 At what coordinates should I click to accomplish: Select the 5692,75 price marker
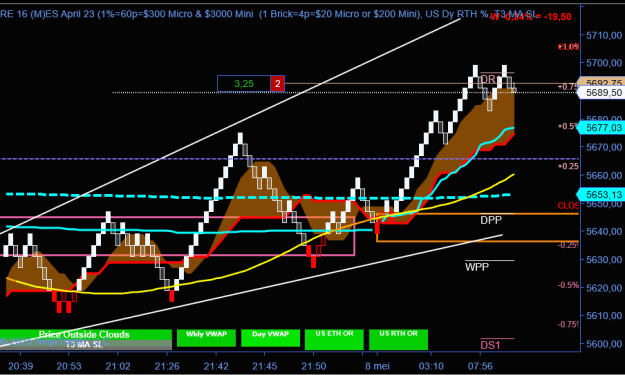601,82
